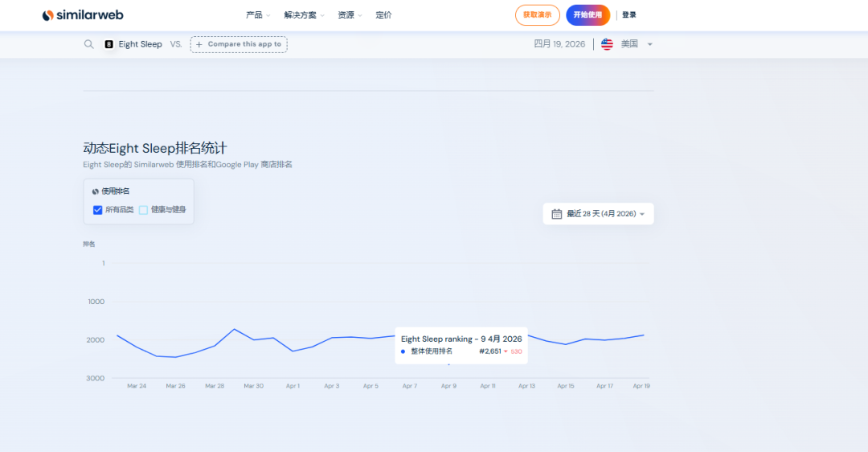The image size is (868, 452).
Task: Click the VS. label
Action: pyautogui.click(x=176, y=44)
